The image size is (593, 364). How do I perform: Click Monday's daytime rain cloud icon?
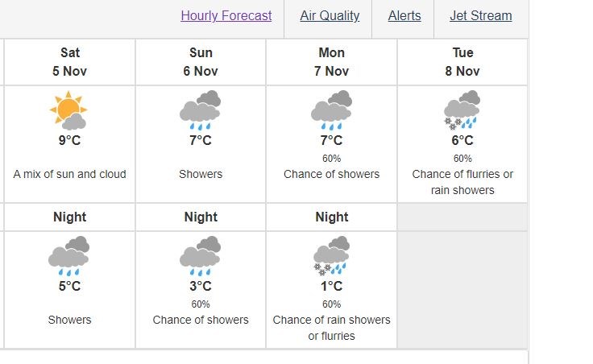pyautogui.click(x=331, y=110)
